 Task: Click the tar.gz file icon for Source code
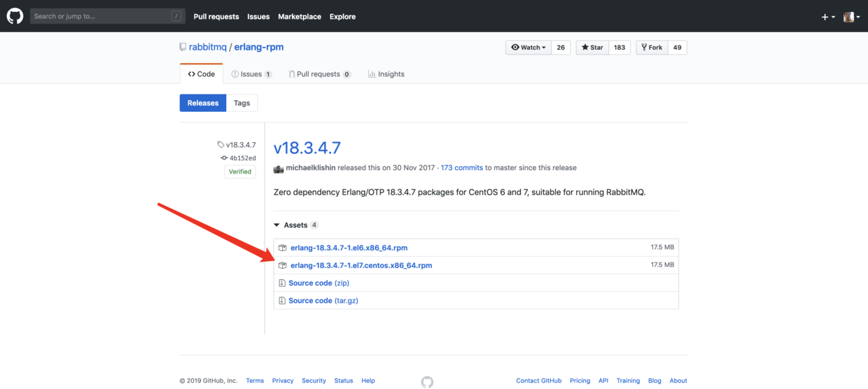282,301
